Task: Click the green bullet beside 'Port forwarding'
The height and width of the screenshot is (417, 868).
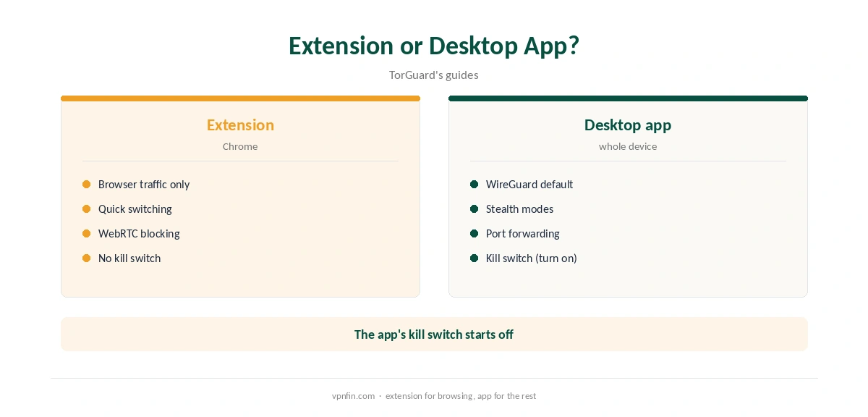Action: pyautogui.click(x=475, y=234)
